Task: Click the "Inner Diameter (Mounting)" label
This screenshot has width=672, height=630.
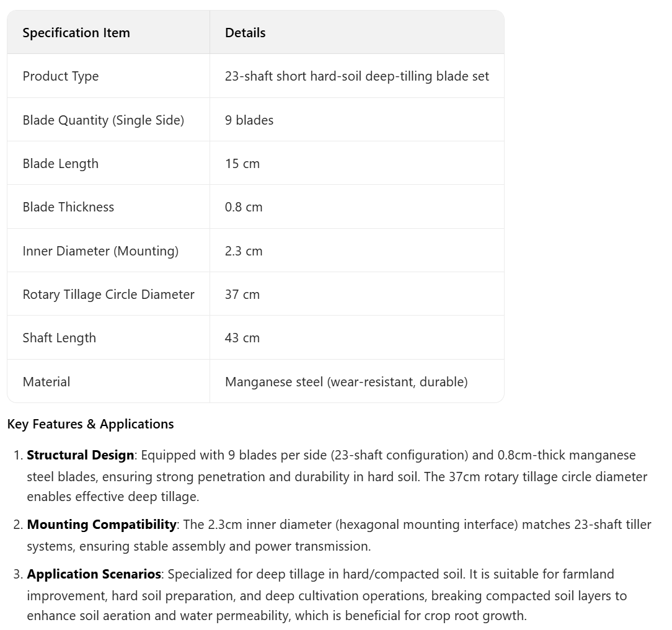Action: coord(100,251)
